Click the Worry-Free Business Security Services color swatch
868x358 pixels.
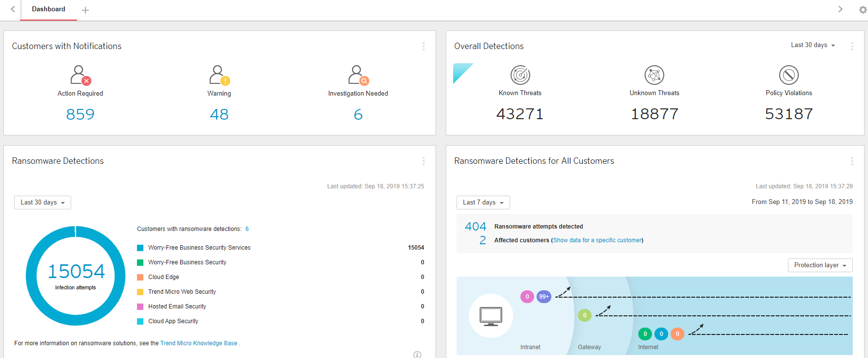point(140,248)
